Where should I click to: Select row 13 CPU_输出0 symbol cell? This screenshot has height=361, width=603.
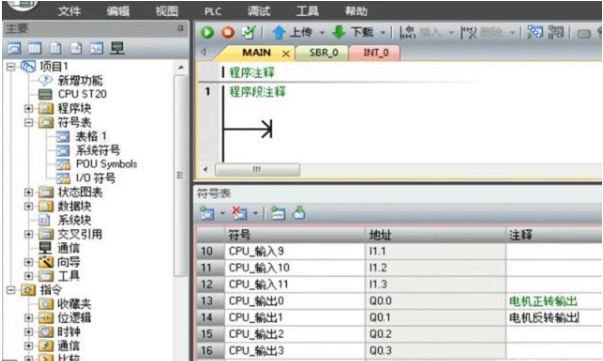click(295, 301)
